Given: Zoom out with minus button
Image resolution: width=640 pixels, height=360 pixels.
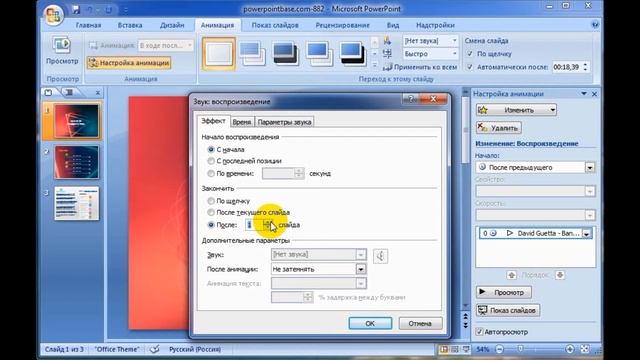Looking at the screenshot, I should pos(499,349).
